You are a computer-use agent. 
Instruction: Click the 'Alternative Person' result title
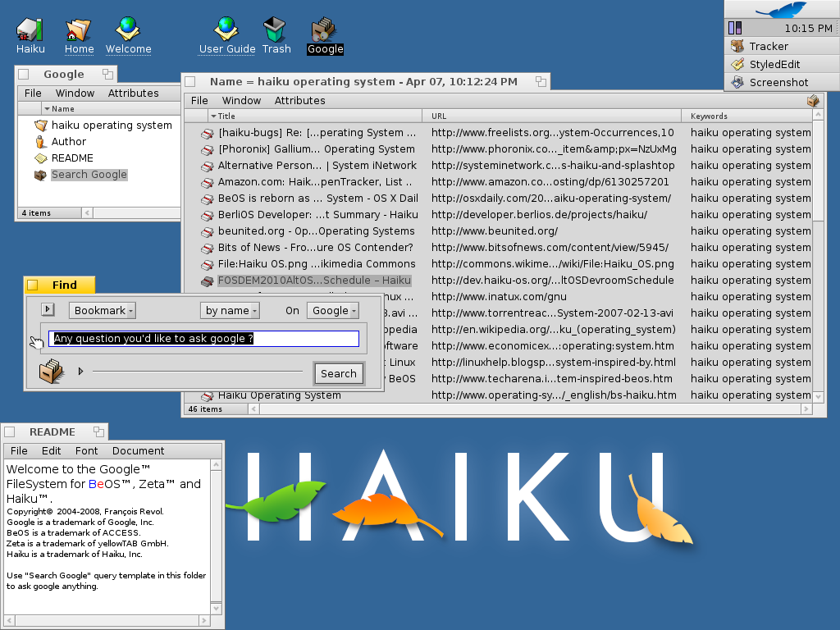[317, 166]
